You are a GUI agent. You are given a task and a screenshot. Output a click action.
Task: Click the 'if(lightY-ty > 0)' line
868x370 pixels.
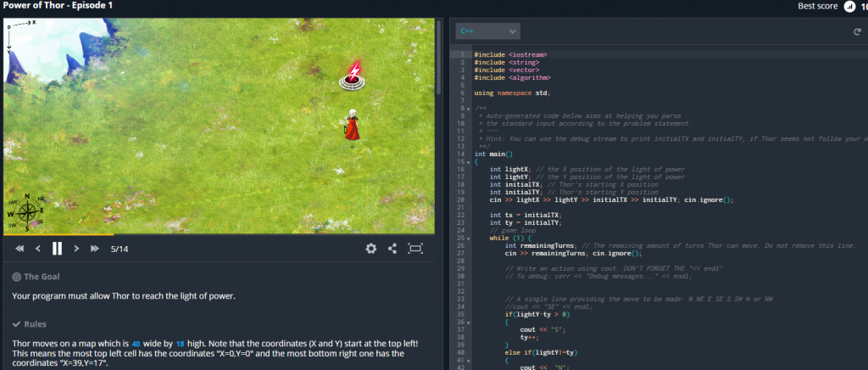[537, 315]
